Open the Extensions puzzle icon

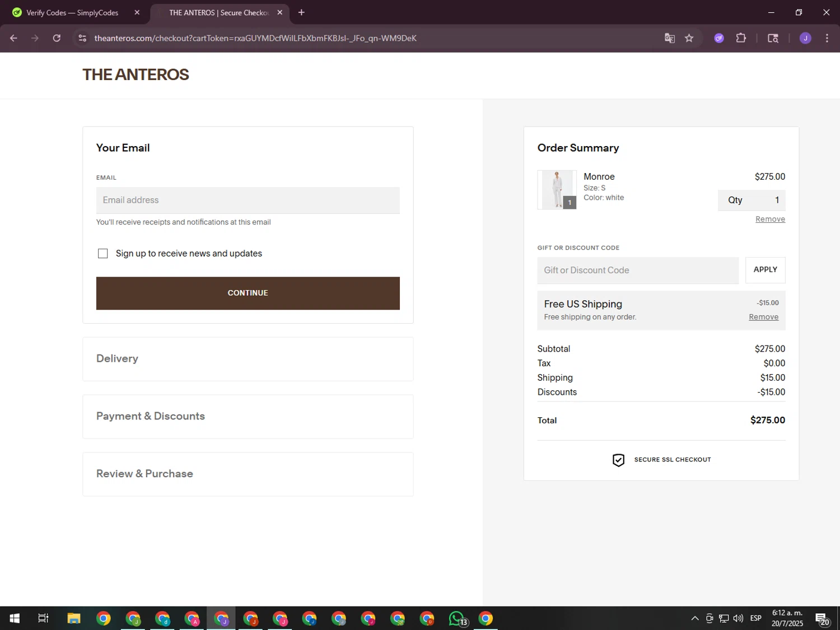click(741, 38)
